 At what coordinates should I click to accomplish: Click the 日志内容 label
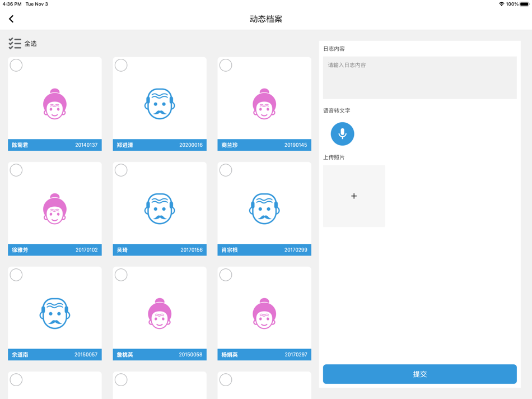tap(334, 49)
